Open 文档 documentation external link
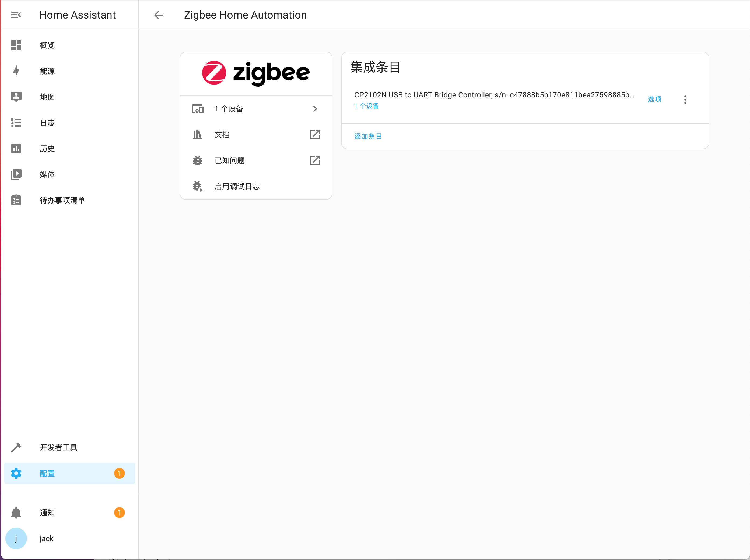 pos(314,135)
